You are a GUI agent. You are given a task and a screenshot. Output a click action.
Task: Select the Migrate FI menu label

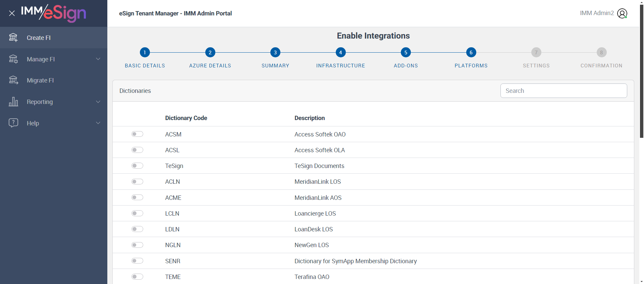(x=40, y=80)
